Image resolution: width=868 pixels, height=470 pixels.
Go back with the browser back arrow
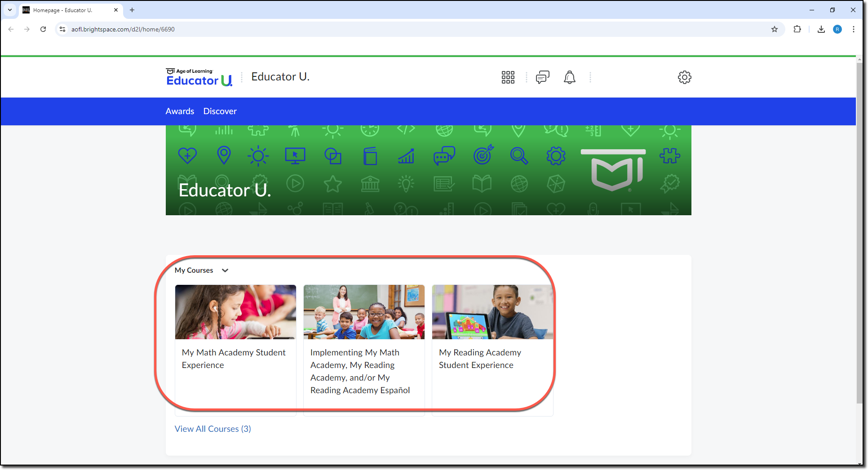[11, 29]
